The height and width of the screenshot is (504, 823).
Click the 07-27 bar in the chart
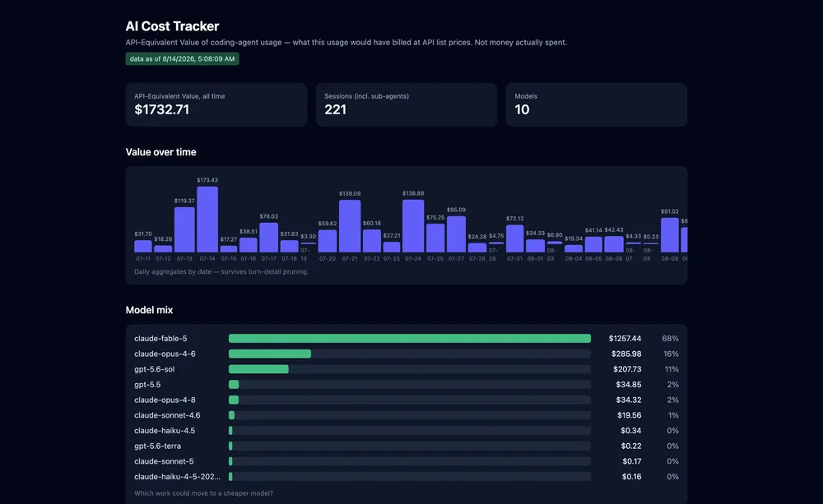pyautogui.click(x=456, y=234)
